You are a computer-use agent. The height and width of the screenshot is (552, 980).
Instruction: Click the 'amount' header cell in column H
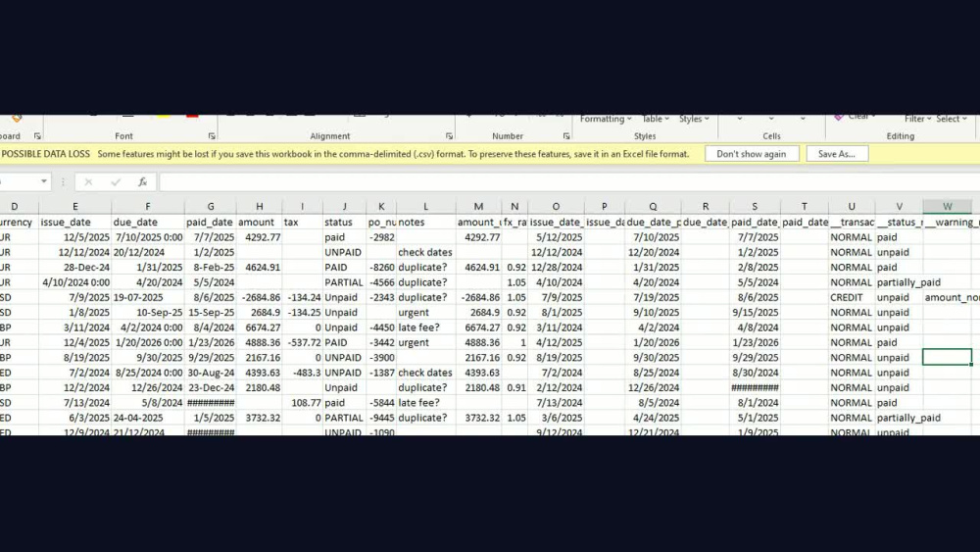pyautogui.click(x=259, y=222)
